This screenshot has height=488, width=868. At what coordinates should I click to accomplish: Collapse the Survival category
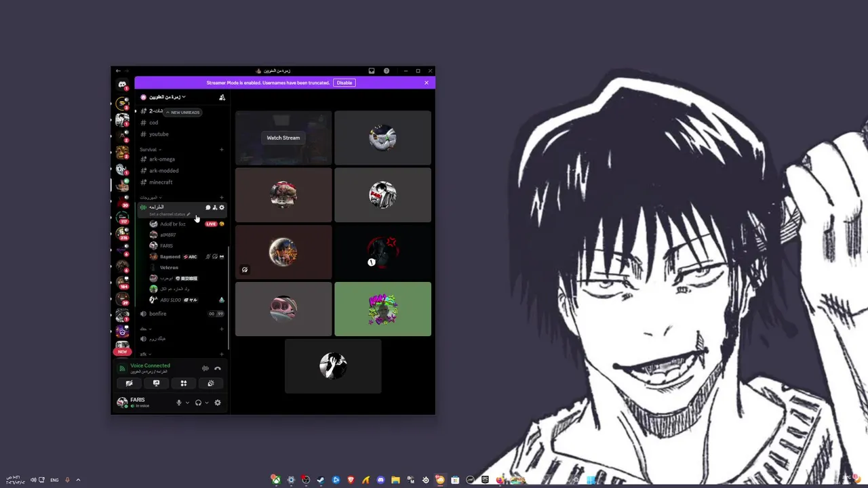150,149
